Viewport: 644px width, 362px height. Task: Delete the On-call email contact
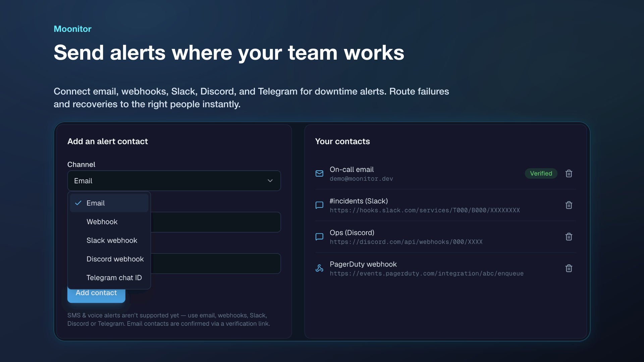click(569, 174)
